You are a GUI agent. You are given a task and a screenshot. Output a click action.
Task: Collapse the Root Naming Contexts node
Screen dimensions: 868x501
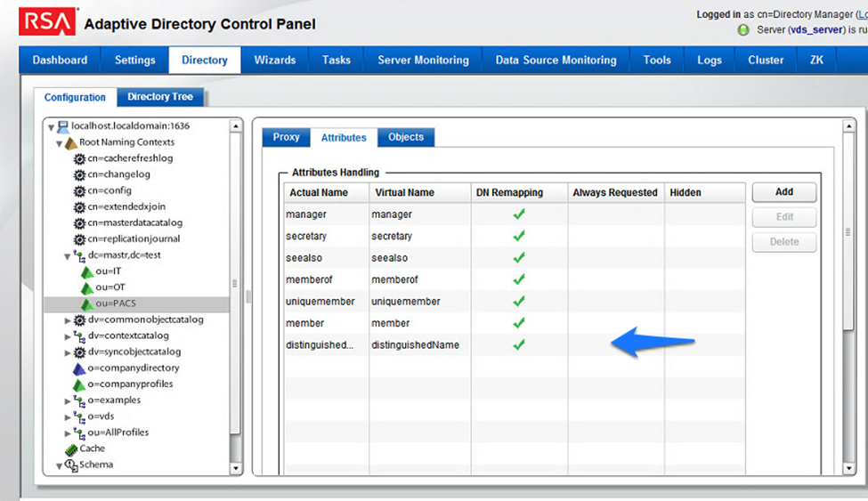(60, 144)
